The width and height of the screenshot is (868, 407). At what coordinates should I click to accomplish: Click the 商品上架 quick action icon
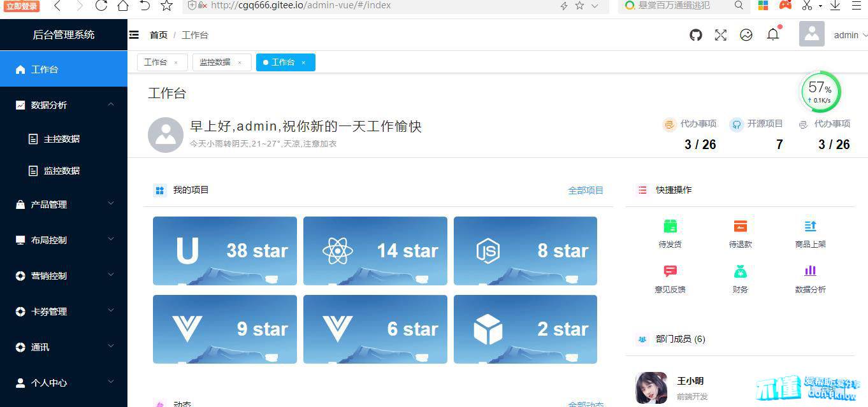pos(810,226)
